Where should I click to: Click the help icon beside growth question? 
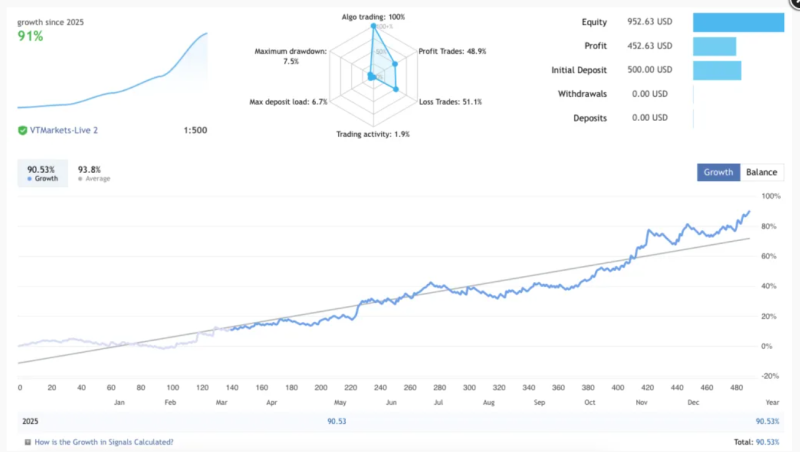pyautogui.click(x=27, y=441)
